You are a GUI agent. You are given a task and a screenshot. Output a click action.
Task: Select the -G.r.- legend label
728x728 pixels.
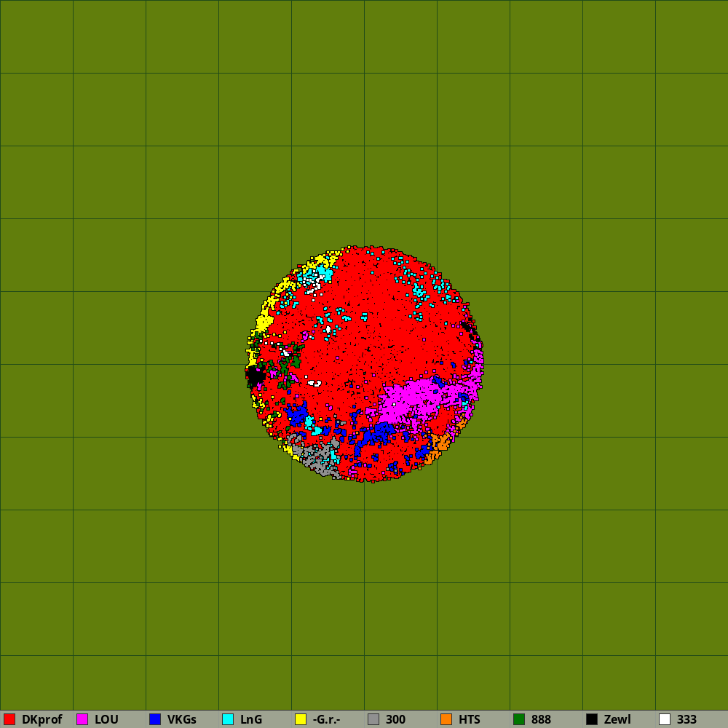(326, 720)
